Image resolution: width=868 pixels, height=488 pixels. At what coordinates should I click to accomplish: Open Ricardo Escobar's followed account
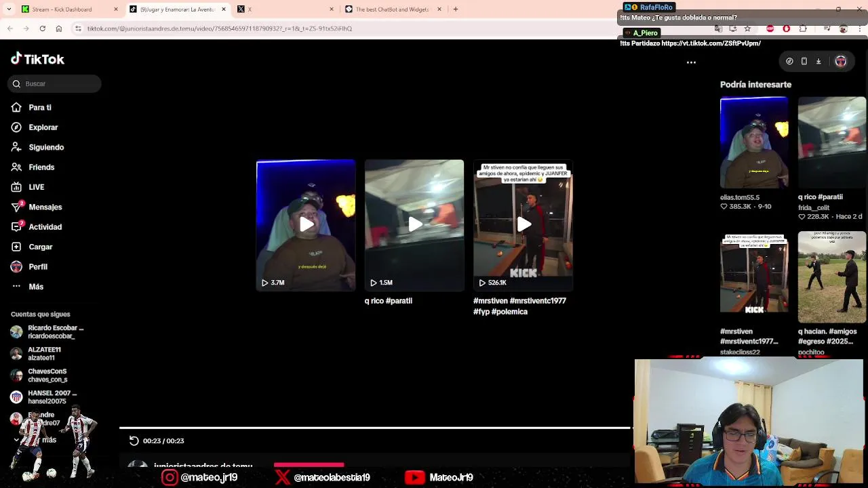47,331
